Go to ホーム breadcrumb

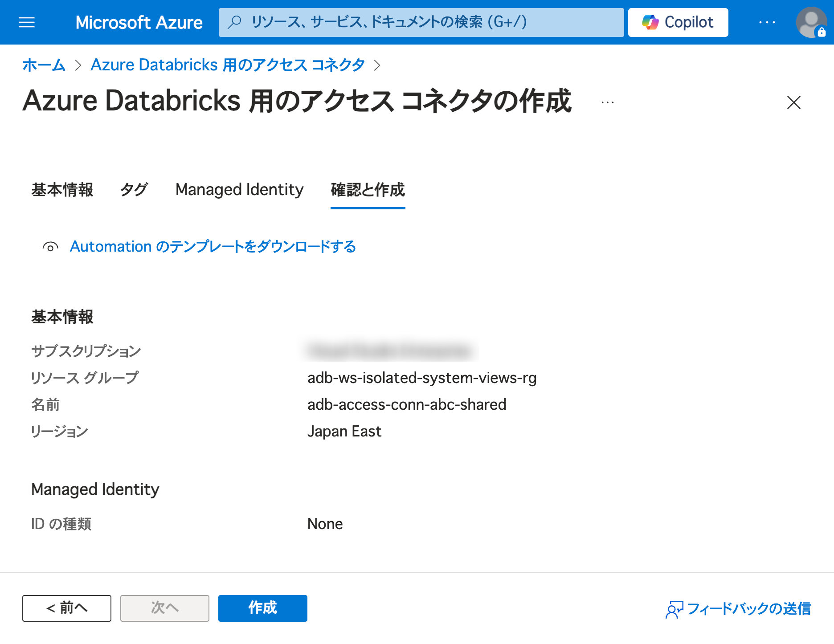click(44, 65)
